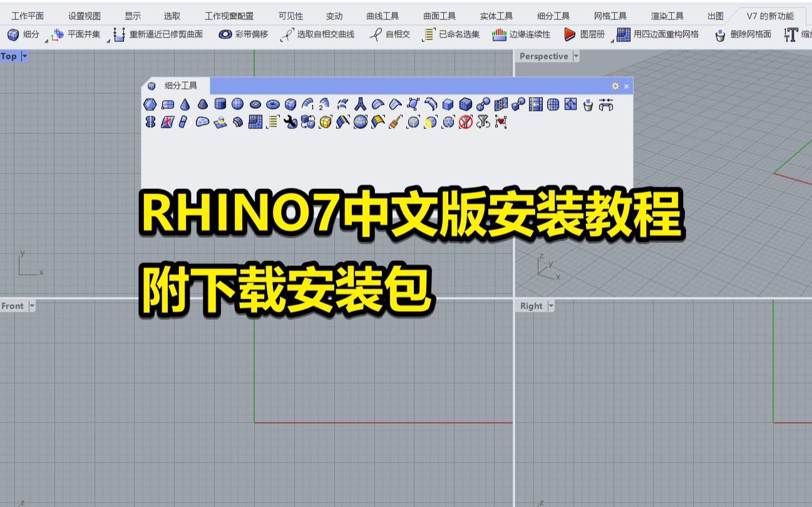Viewport: 812px width, 507px height.
Task: Click 选取自相交曲线 toolbar button
Action: [x=318, y=34]
